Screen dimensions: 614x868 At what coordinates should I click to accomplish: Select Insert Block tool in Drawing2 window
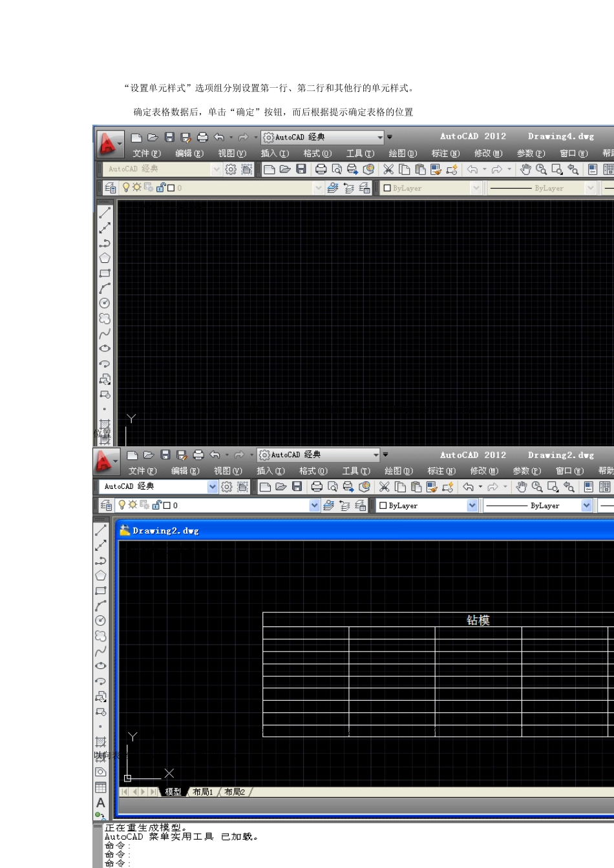[x=101, y=696]
